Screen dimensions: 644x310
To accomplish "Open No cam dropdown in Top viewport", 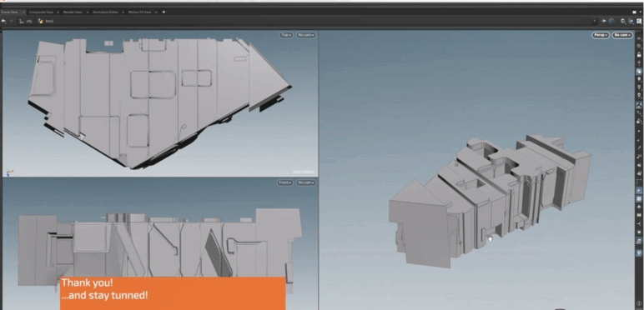I will [306, 35].
